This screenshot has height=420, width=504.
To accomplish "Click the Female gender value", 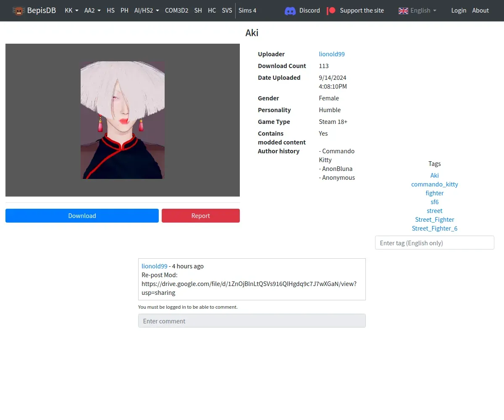I will pos(329,98).
